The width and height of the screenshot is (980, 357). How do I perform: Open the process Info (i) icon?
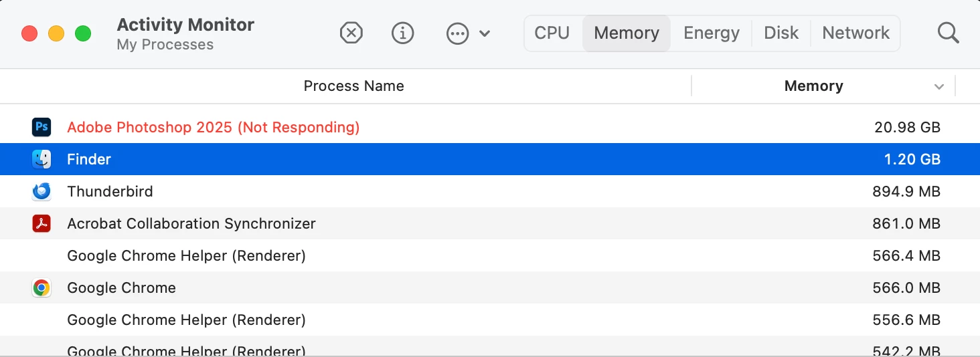[402, 33]
